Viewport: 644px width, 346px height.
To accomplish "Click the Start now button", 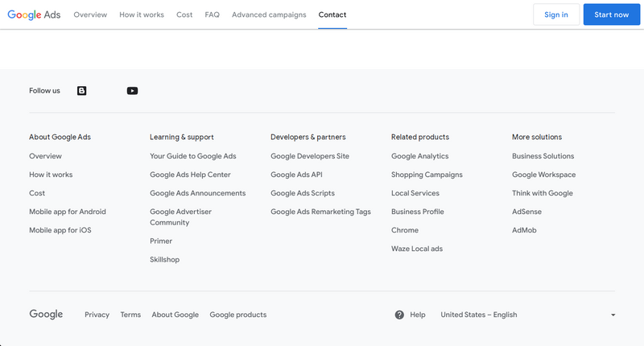I will 612,14.
